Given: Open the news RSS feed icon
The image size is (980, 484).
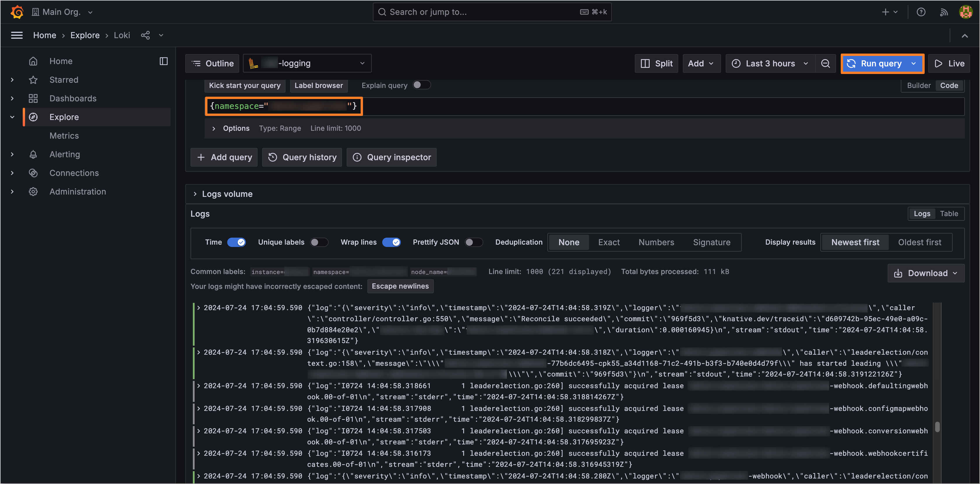Looking at the screenshot, I should (944, 12).
